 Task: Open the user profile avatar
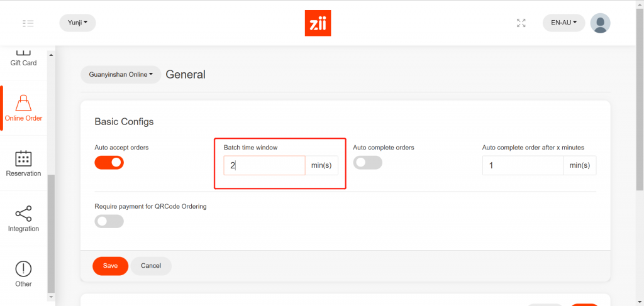pos(600,23)
